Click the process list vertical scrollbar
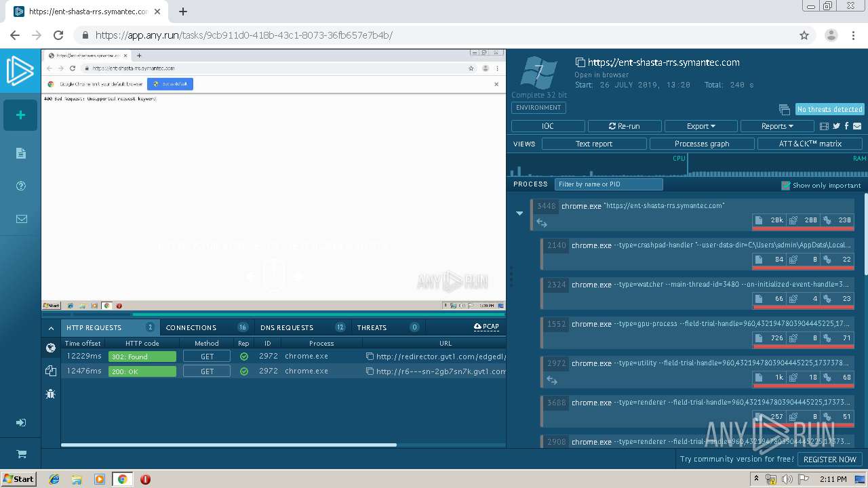This screenshot has height=488, width=868. pyautogui.click(x=865, y=234)
